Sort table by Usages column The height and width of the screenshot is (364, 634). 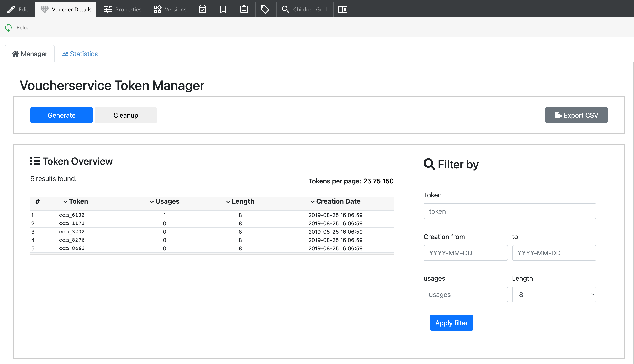point(165,201)
